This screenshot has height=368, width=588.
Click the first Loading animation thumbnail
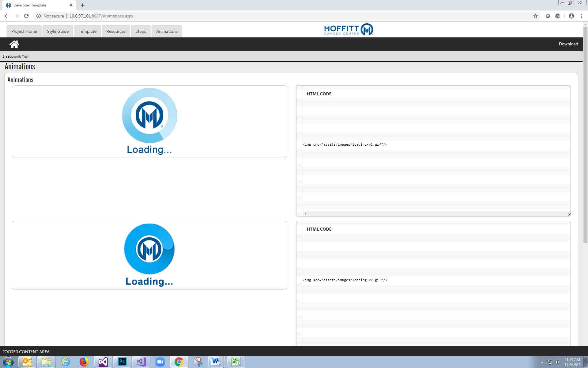149,121
